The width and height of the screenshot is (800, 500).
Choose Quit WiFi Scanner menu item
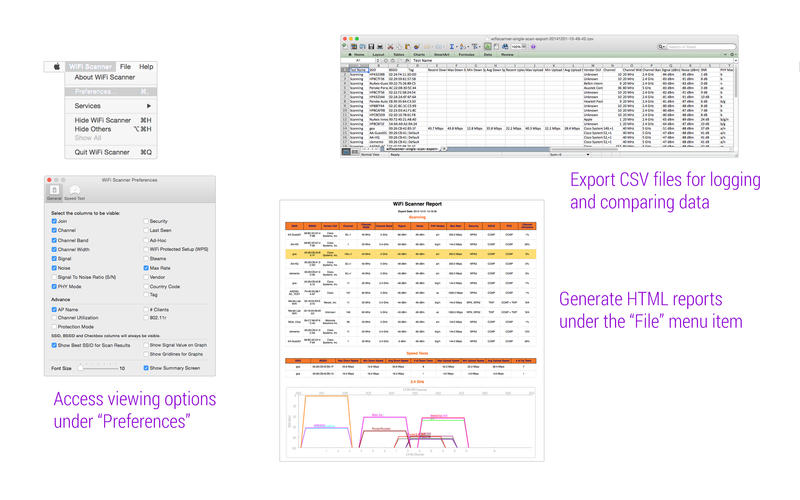(x=111, y=152)
